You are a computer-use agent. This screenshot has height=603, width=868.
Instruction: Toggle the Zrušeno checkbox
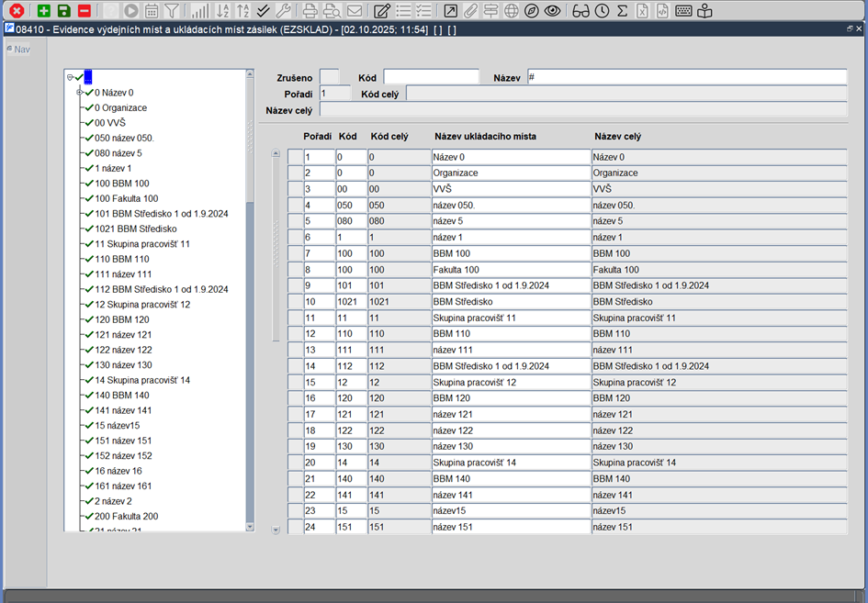tap(329, 77)
